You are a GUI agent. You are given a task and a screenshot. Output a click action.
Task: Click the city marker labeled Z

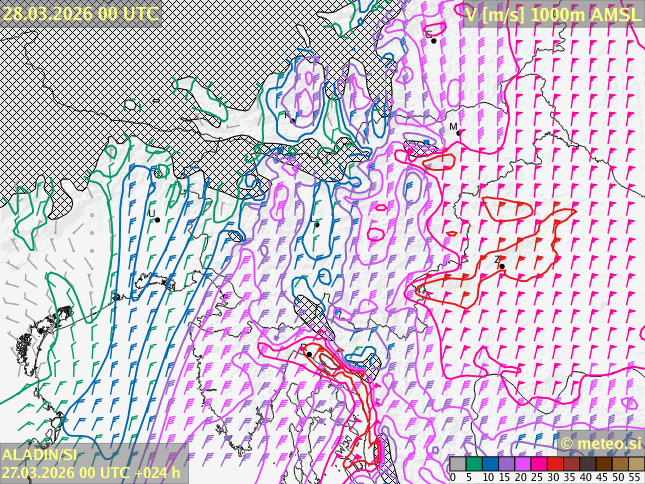point(501,266)
